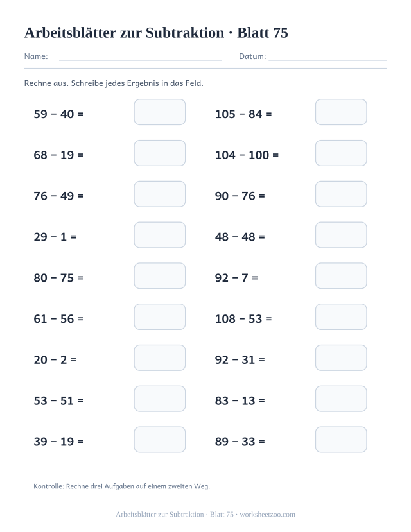Click answer box for 83 − 13
411x532 pixels.
coord(341,399)
